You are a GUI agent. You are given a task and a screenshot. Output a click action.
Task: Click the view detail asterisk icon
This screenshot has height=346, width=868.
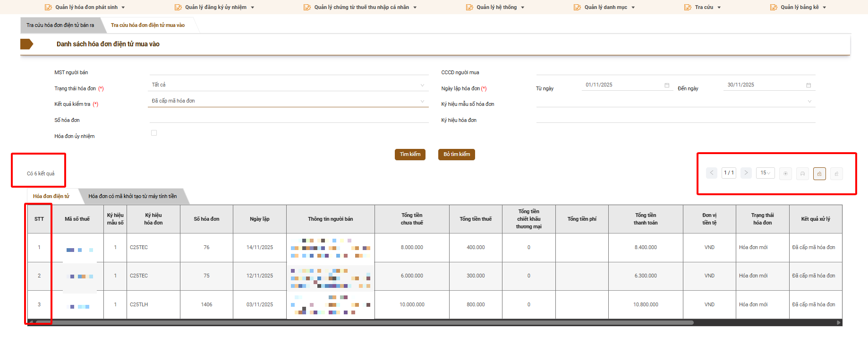(x=785, y=174)
